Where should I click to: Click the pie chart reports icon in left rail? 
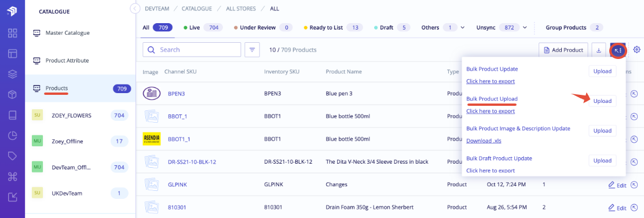point(12,135)
